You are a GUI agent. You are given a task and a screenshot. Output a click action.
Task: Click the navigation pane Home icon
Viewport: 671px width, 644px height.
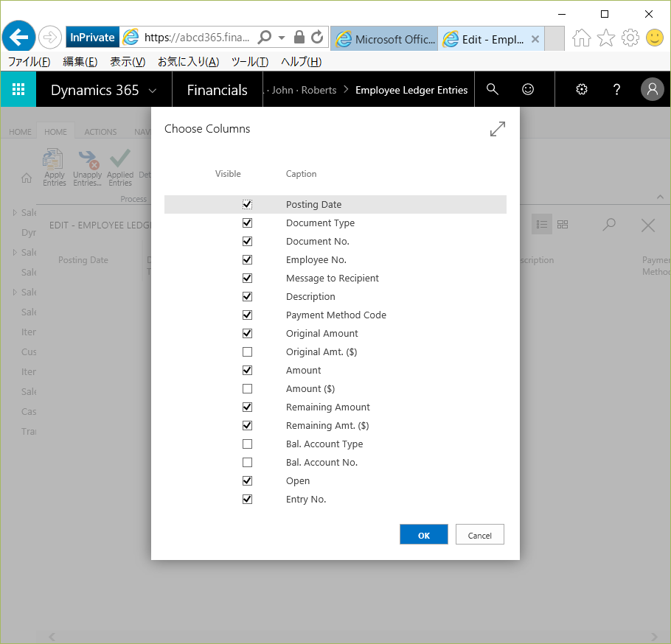[x=27, y=178]
